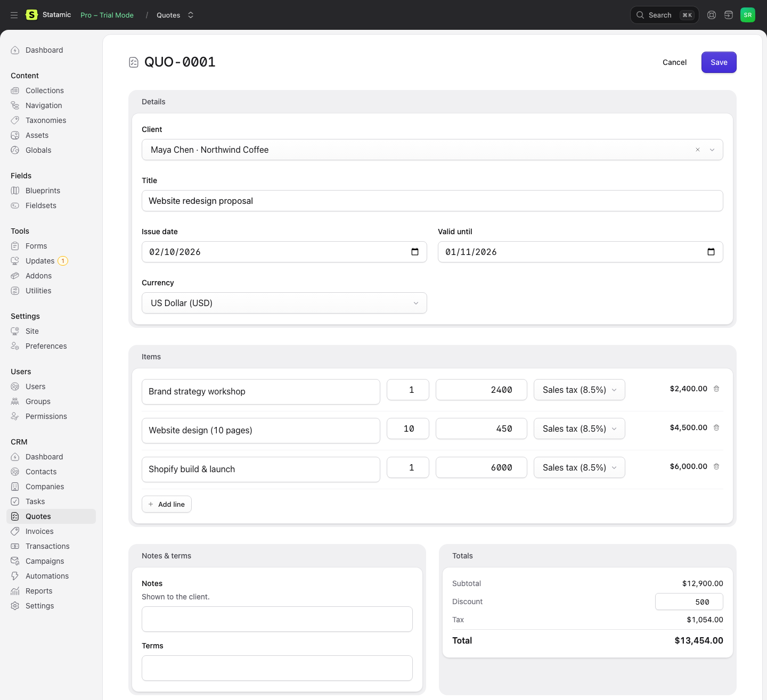Screen dimensions: 767x700
Task: Open Updates with the notification badge
Action: (40, 261)
